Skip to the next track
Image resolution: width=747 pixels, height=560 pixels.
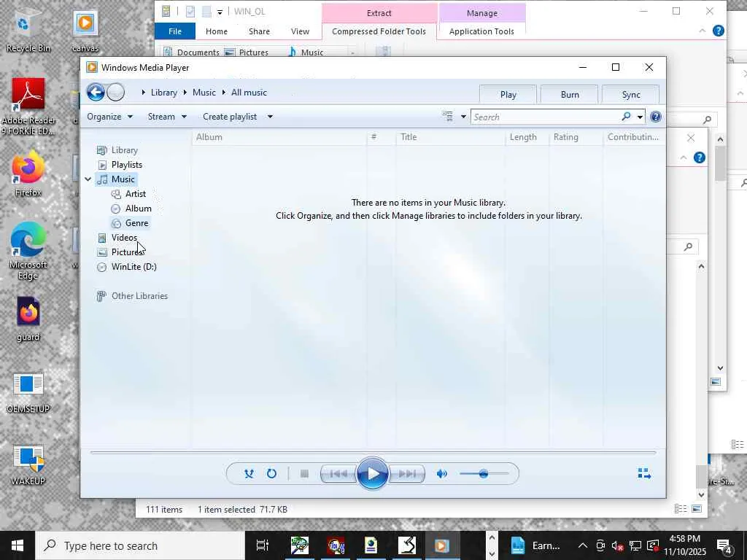pyautogui.click(x=406, y=474)
